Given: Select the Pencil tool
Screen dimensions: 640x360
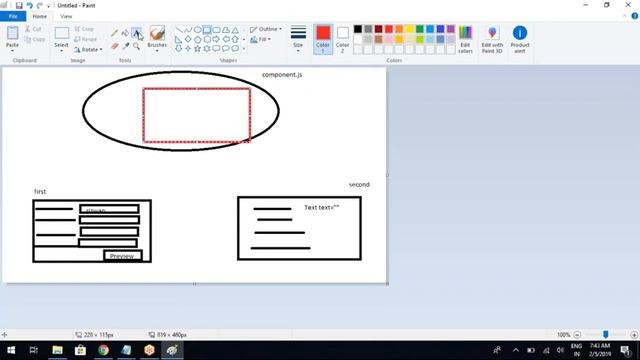Looking at the screenshot, I should click(x=114, y=33).
